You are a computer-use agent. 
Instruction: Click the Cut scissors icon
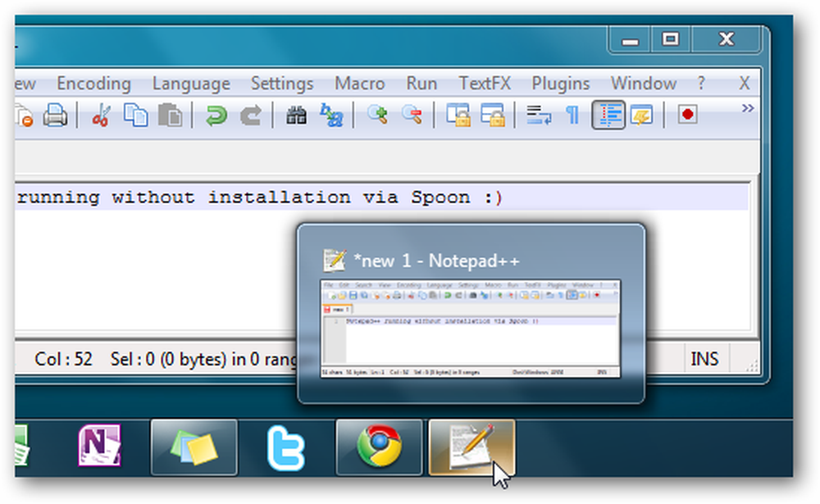click(101, 116)
